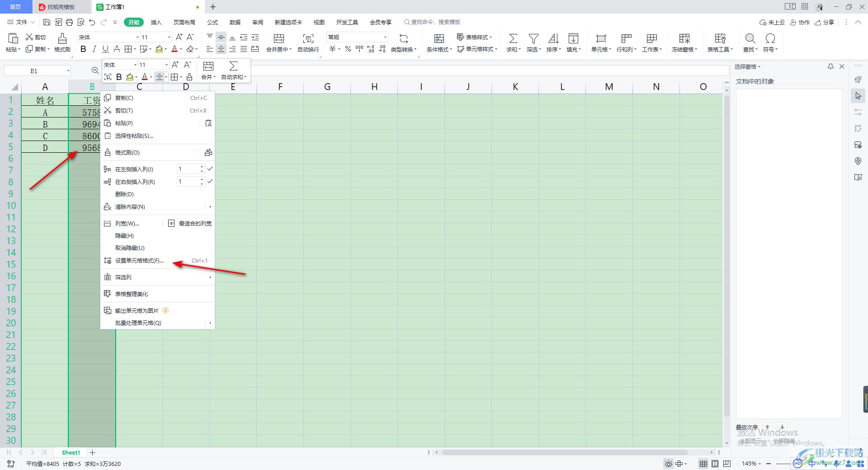The width and height of the screenshot is (868, 470).
Task: Switch to Page Layout view in status bar
Action: 715,464
